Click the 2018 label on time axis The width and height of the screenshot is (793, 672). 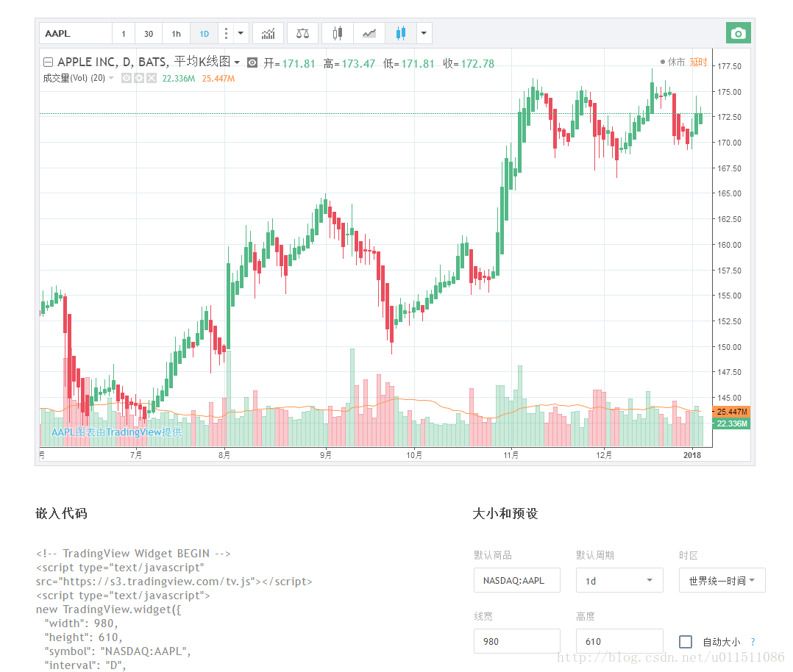(691, 455)
